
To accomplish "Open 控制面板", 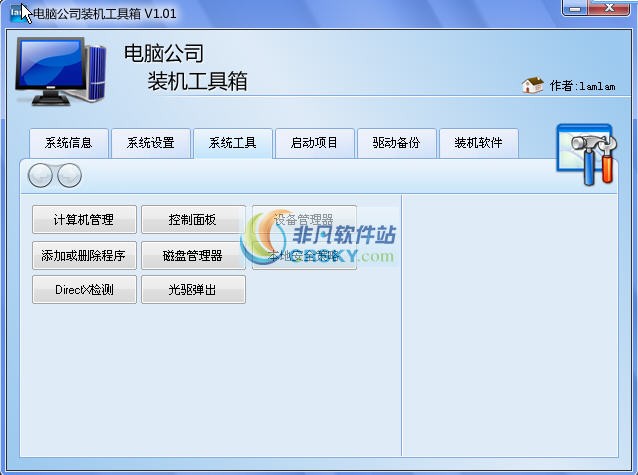I will pyautogui.click(x=193, y=220).
